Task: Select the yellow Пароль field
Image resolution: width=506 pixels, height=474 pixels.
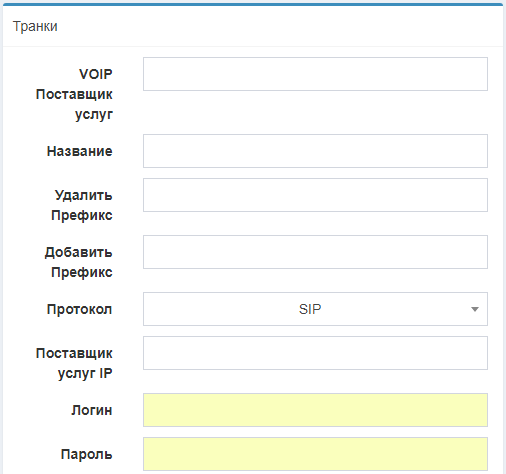Action: click(x=315, y=454)
